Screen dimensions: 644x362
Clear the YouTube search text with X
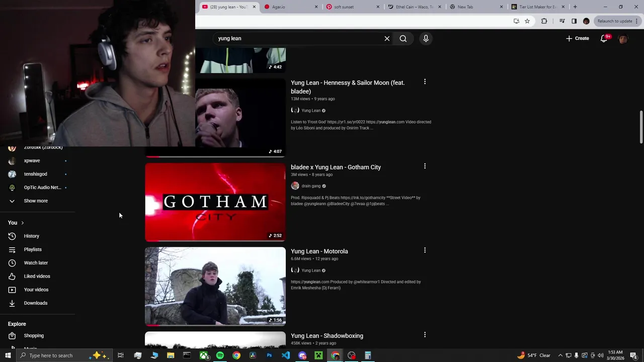pyautogui.click(x=387, y=38)
